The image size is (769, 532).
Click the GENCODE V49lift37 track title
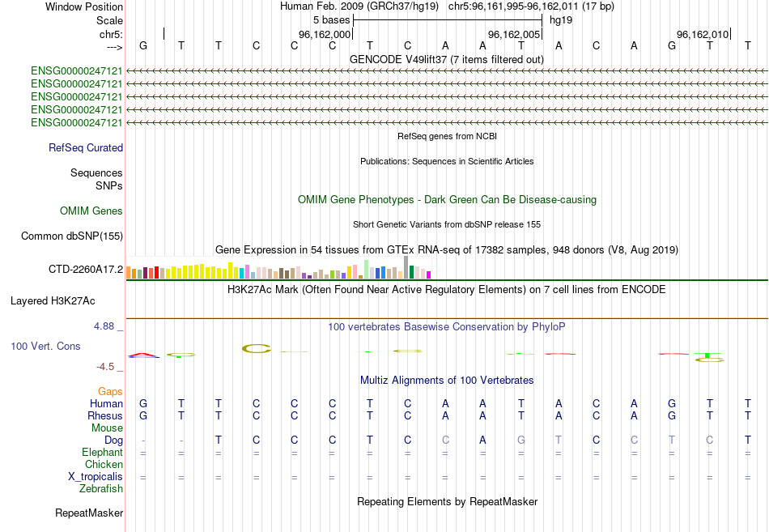click(x=447, y=59)
